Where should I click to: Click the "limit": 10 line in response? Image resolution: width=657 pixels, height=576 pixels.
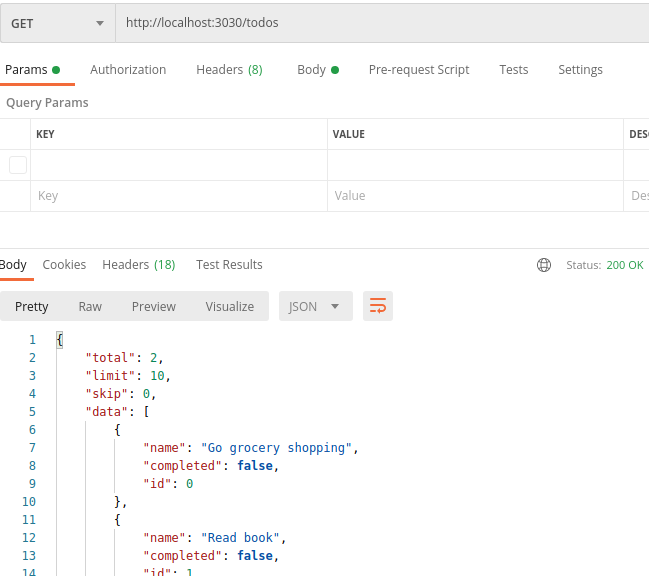[128, 376]
